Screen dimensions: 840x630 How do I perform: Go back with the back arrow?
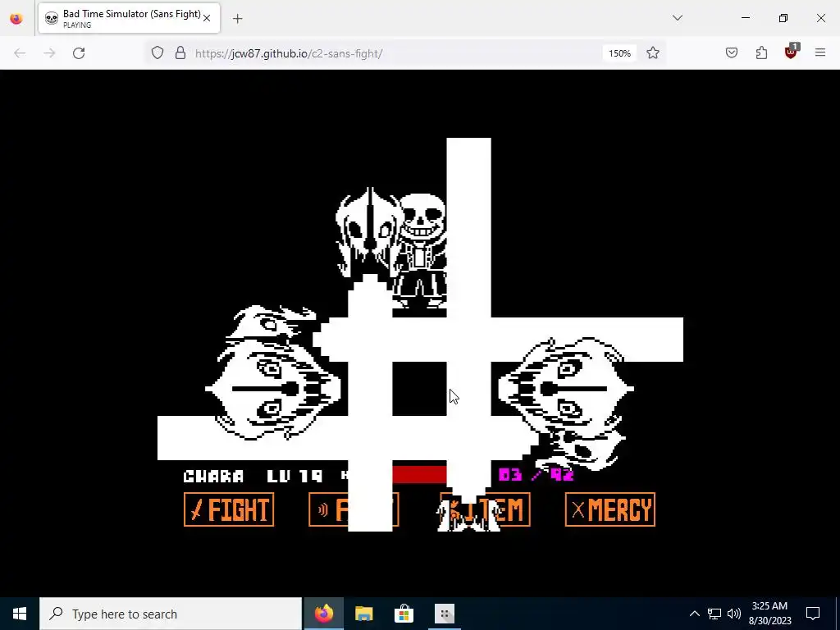(x=20, y=53)
